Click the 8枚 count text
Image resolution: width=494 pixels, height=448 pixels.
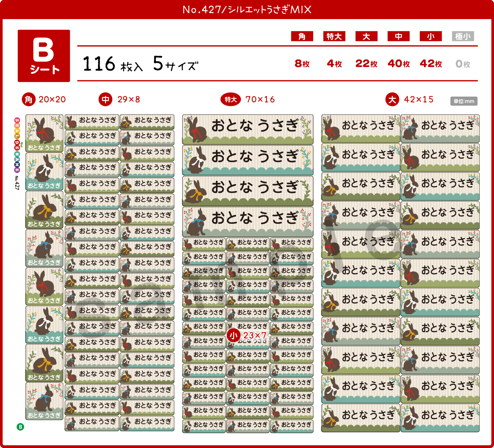coord(302,64)
